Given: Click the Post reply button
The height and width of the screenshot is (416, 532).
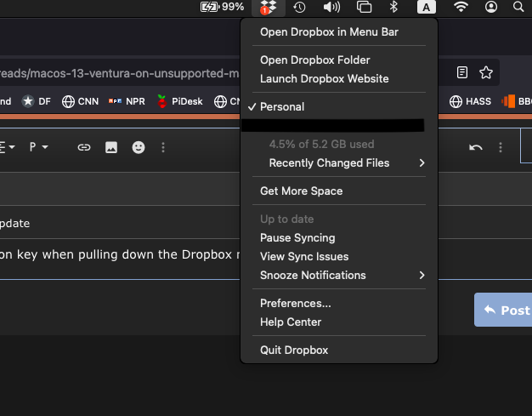Looking at the screenshot, I should pos(505,311).
